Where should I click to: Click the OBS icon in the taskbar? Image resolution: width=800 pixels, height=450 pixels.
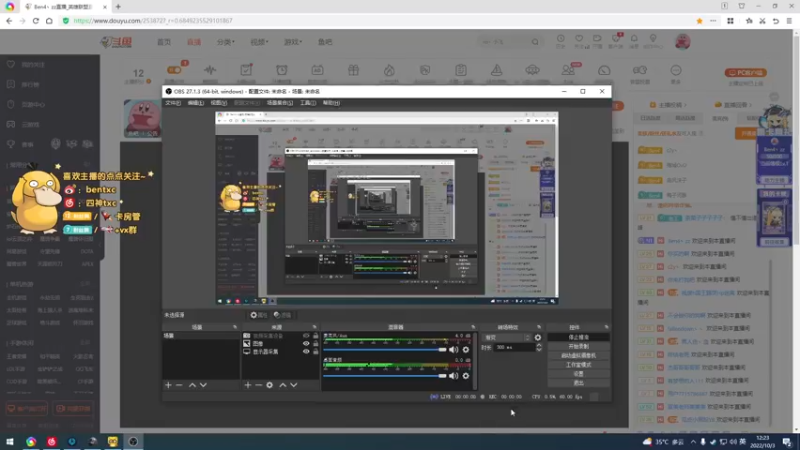(x=133, y=442)
